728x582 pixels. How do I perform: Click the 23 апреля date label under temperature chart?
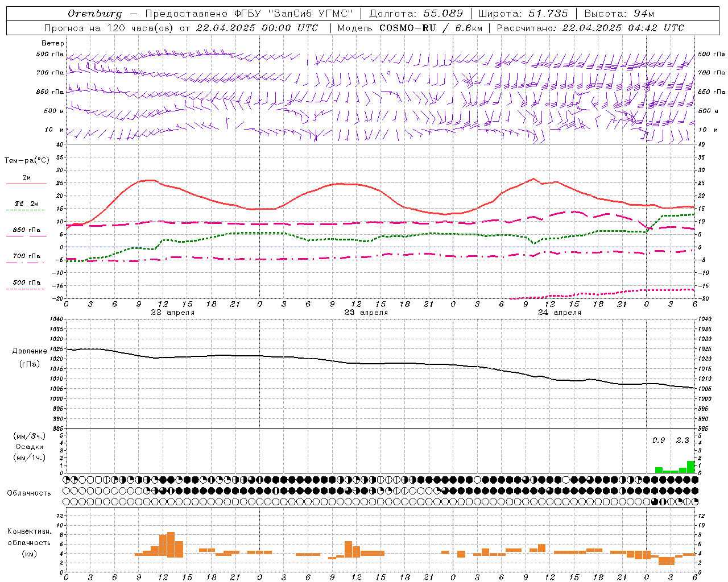[x=366, y=313]
